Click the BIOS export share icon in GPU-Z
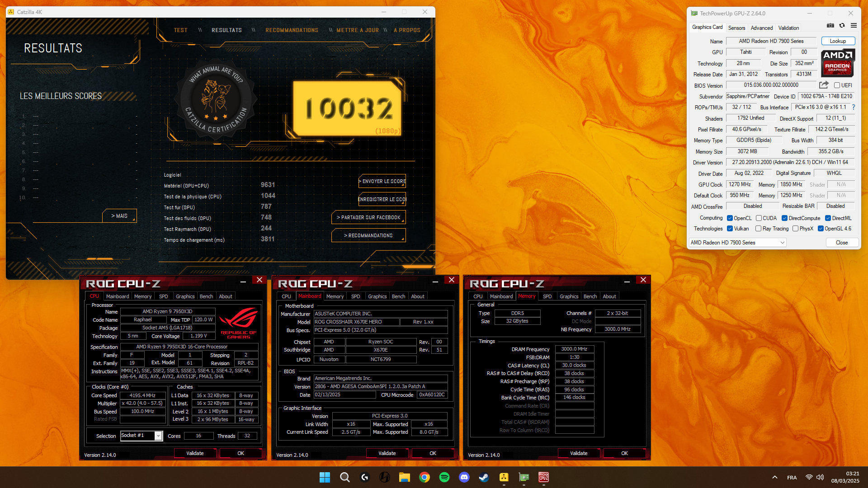 (x=824, y=85)
